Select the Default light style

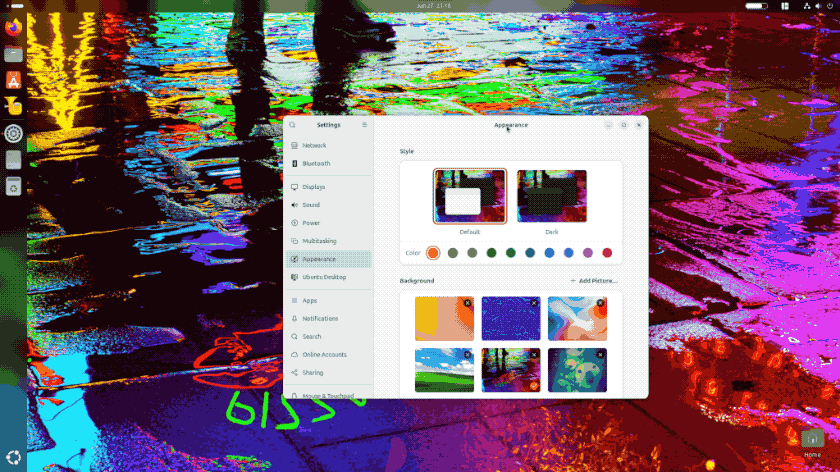point(470,196)
